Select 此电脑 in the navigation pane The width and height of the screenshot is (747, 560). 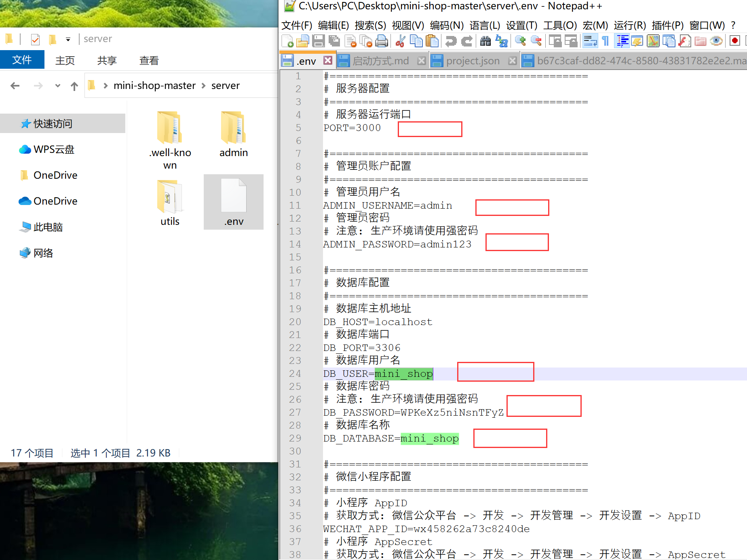[x=48, y=227]
